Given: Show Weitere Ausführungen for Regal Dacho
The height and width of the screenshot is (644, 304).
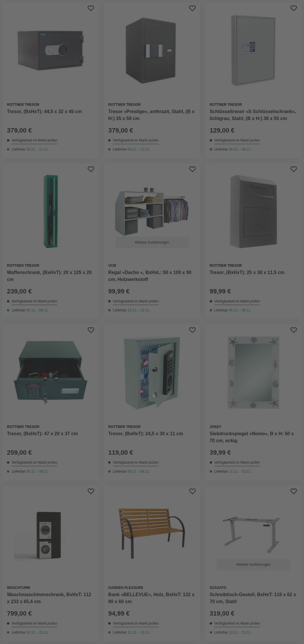Looking at the screenshot, I should (152, 242).
